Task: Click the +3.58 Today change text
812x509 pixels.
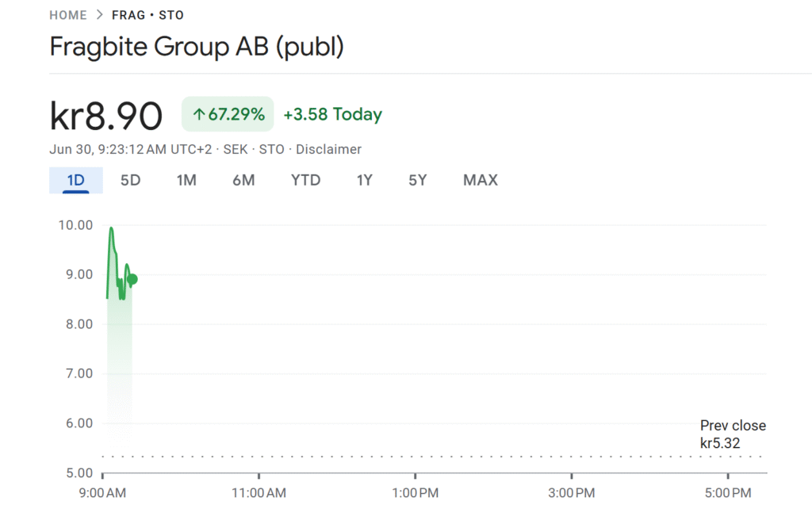Action: [x=332, y=115]
